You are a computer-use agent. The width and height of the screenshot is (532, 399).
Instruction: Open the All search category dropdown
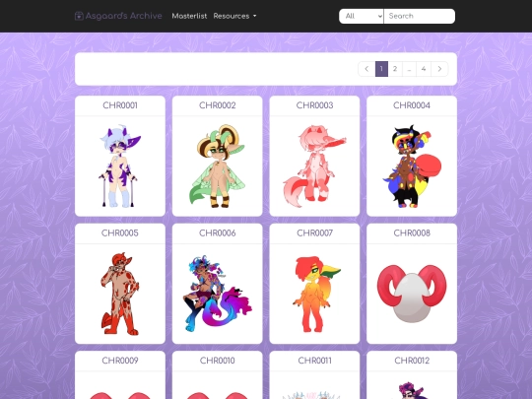click(362, 16)
